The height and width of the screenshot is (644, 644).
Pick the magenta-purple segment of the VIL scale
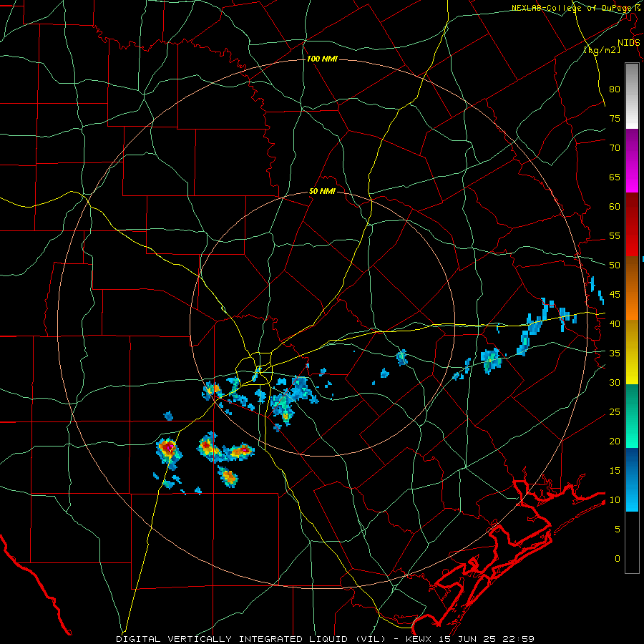(632, 161)
